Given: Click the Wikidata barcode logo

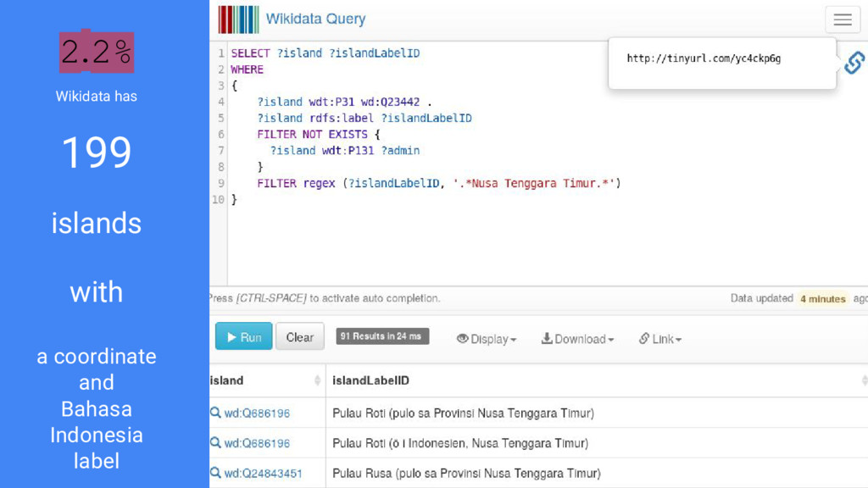Looking at the screenshot, I should pyautogui.click(x=238, y=19).
